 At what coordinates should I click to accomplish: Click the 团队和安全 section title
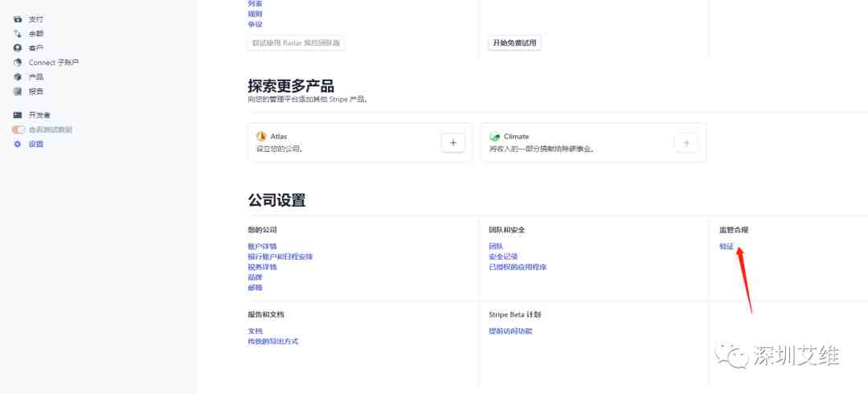[506, 229]
